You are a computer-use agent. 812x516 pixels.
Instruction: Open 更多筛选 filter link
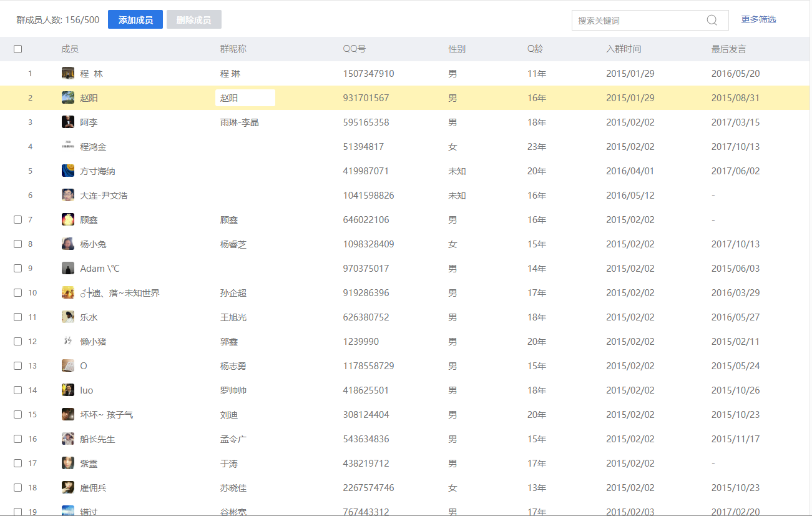tap(758, 19)
